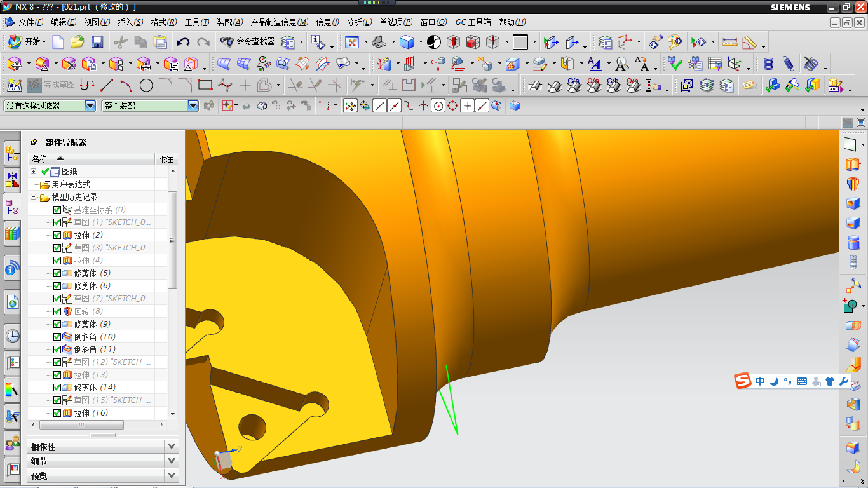
Task: Open the 整个装配 selection scope dropdown
Action: pyautogui.click(x=193, y=105)
